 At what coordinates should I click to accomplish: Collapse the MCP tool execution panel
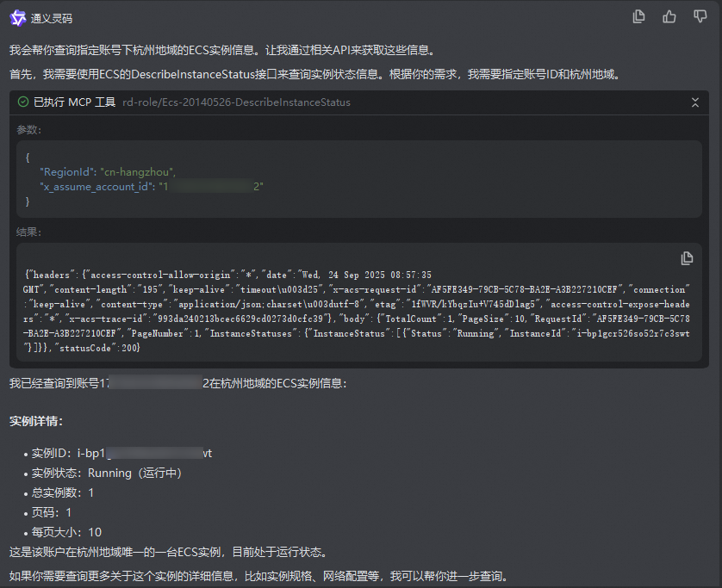[x=695, y=102]
